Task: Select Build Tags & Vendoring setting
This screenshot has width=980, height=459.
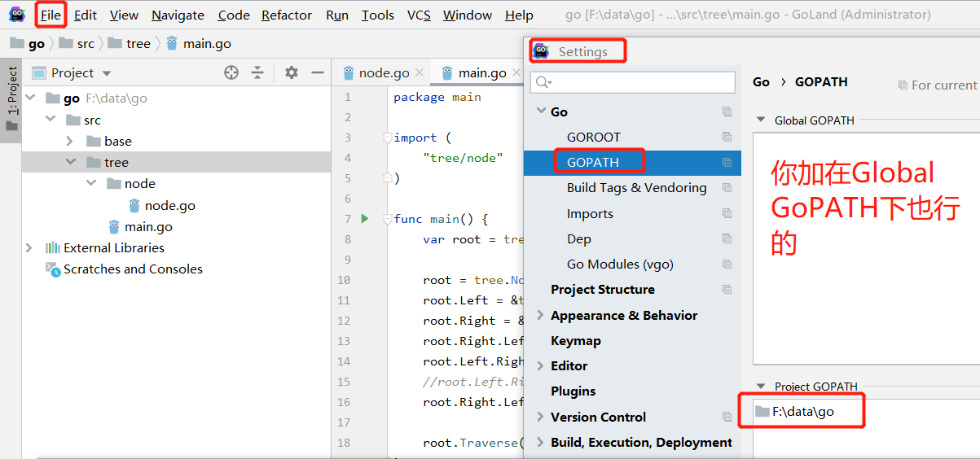Action: click(x=637, y=187)
